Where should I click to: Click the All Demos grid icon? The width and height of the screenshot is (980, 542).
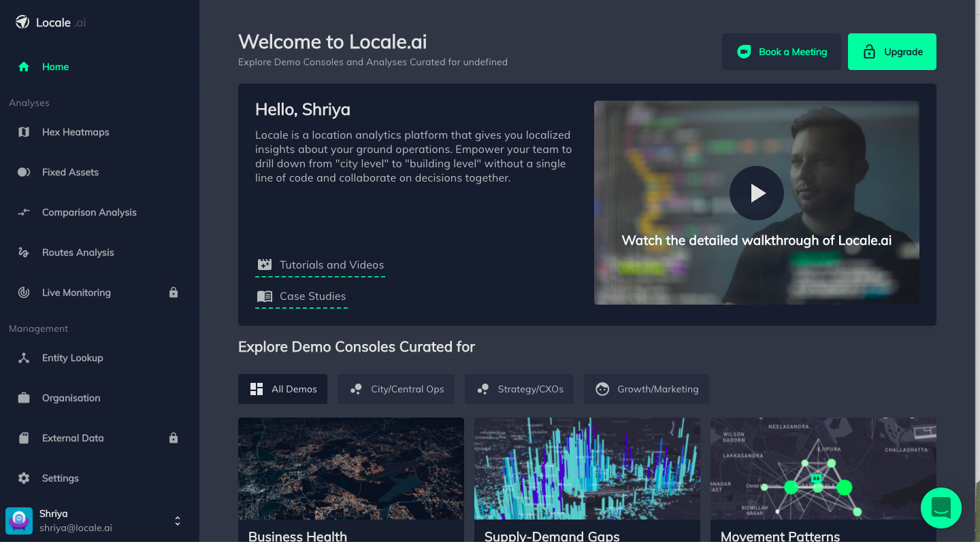click(x=257, y=389)
